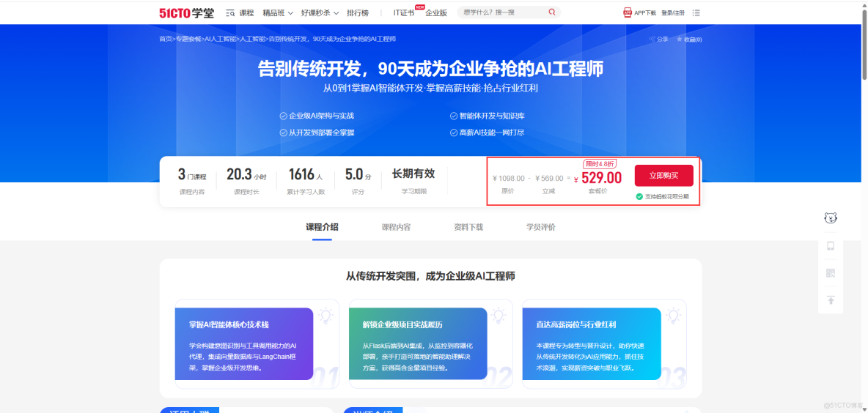This screenshot has height=413, width=868.
Task: Click the 收藏 star icon
Action: tap(680, 40)
